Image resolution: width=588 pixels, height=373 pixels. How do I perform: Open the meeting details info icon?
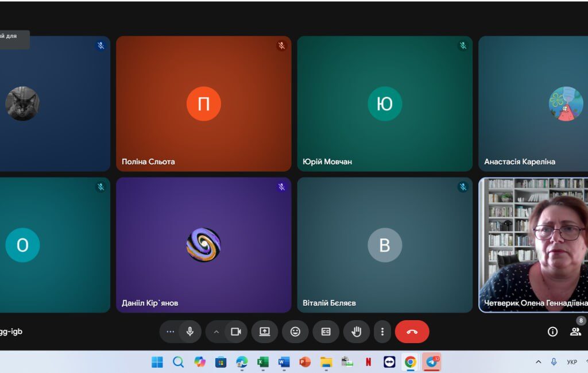(552, 332)
